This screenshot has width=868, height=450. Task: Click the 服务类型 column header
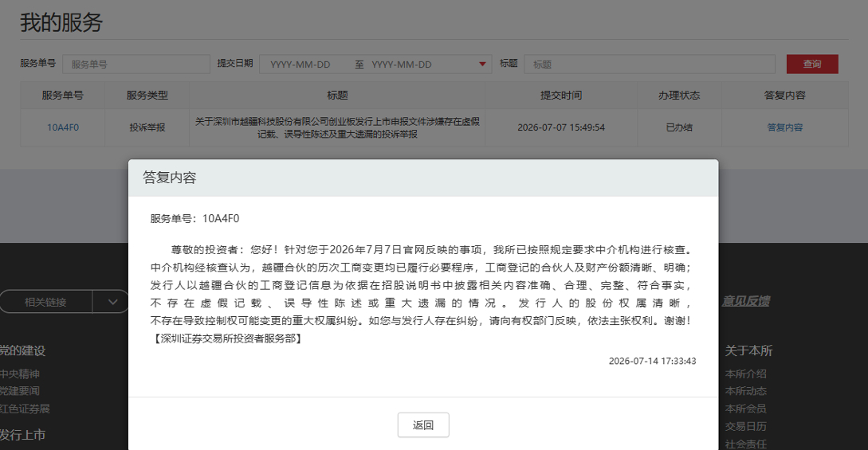pyautogui.click(x=147, y=95)
